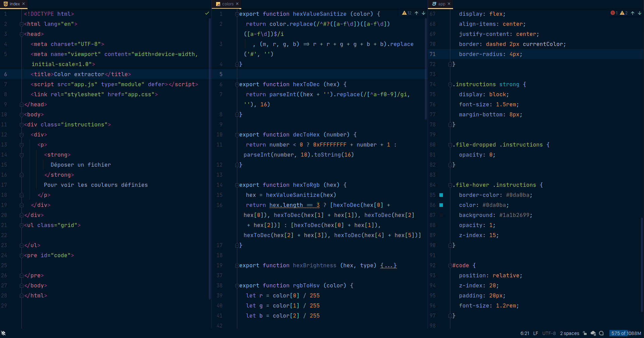Screen dimensions: 644x338
Task: Open the cloud settings icon in the status bar
Action: click(x=593, y=333)
